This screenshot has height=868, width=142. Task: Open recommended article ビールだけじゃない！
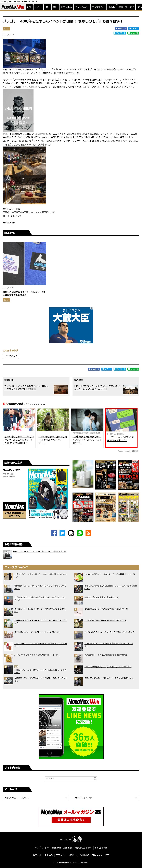coord(19,440)
